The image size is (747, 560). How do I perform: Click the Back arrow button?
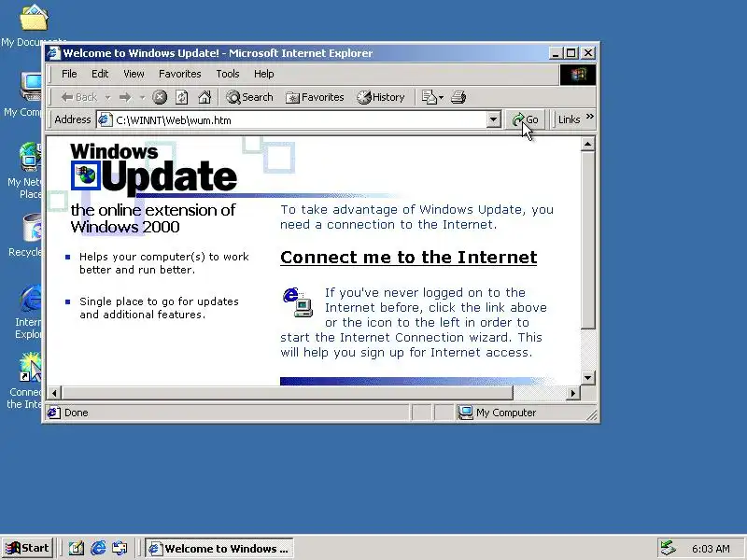pyautogui.click(x=78, y=97)
